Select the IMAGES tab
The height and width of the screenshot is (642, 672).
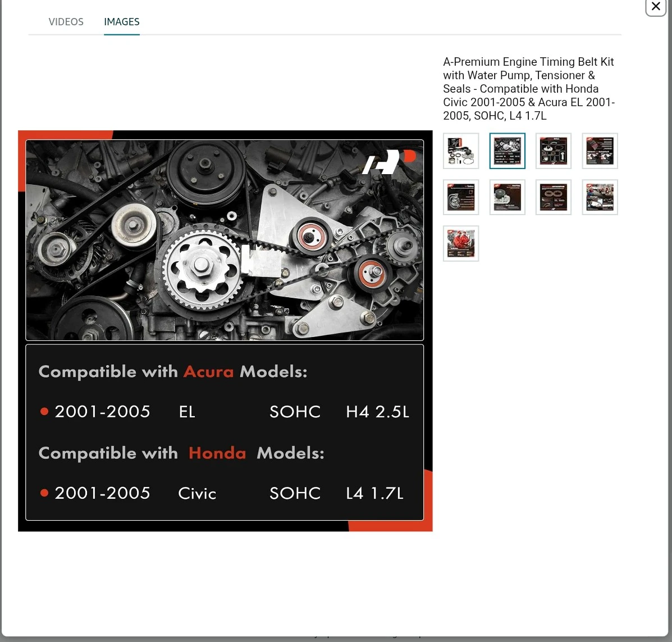122,22
